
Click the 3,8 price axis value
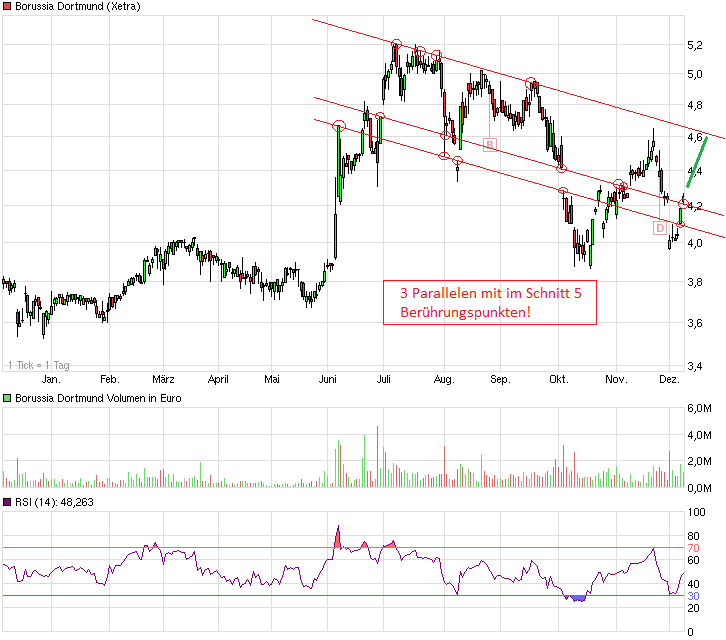695,282
